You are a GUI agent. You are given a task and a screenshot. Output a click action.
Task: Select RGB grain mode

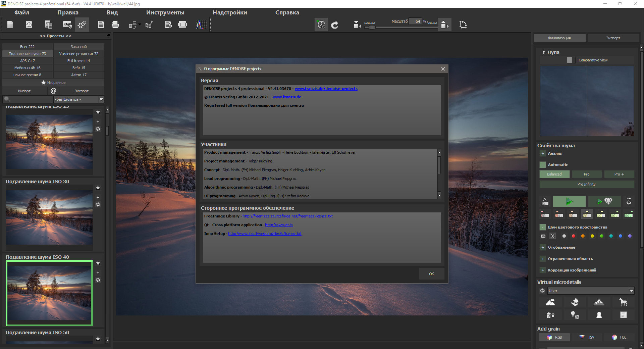click(554, 337)
